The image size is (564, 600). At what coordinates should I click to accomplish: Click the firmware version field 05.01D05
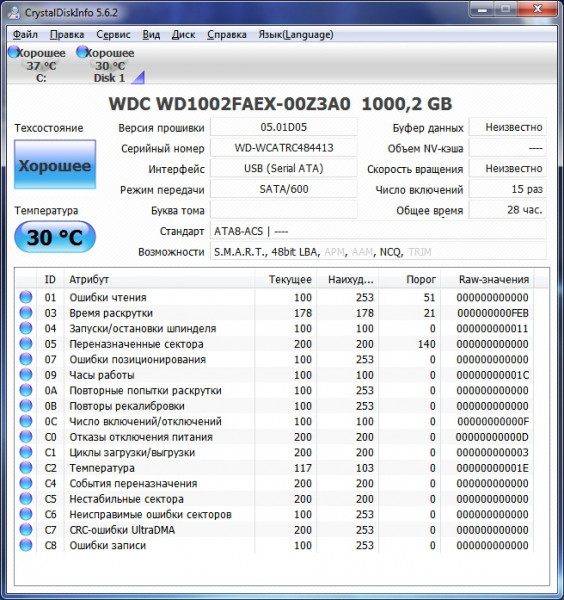284,127
